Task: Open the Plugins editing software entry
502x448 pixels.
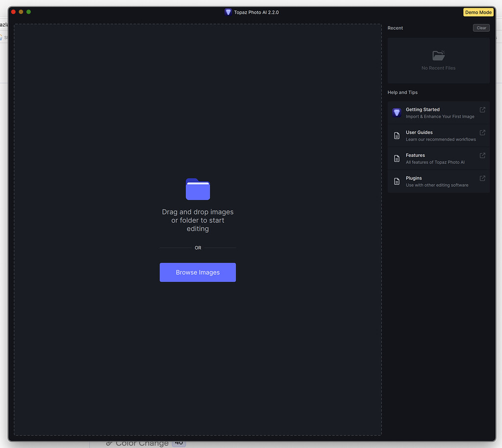Action: click(439, 181)
